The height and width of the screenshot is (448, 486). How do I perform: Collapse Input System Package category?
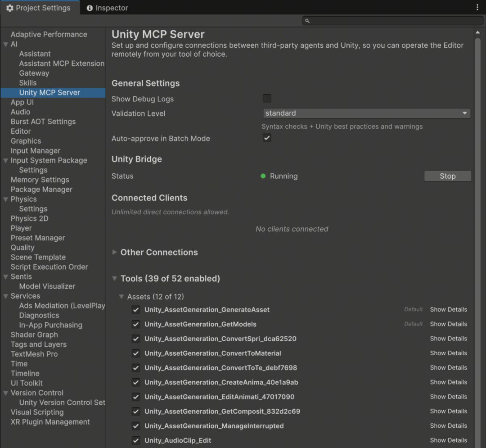5,161
